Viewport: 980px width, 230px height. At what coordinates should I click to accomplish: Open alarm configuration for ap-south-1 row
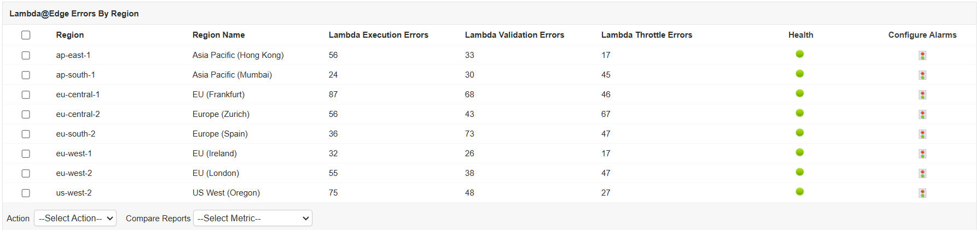pos(922,75)
